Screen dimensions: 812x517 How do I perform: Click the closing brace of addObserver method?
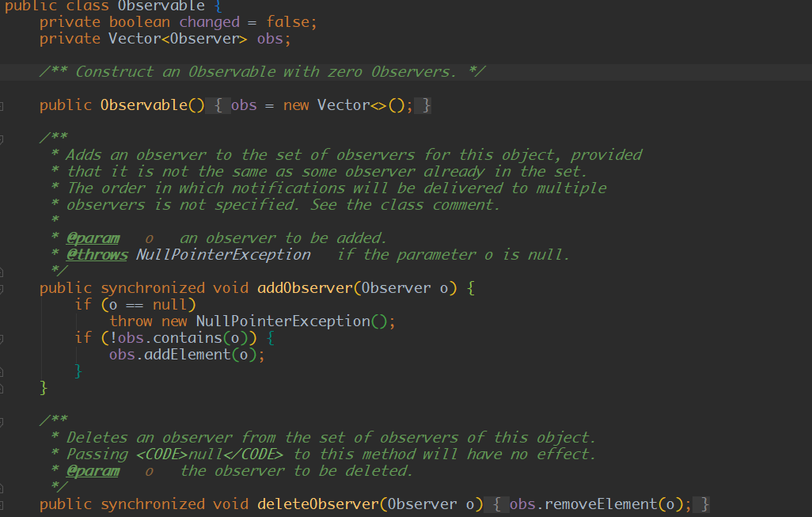point(44,387)
